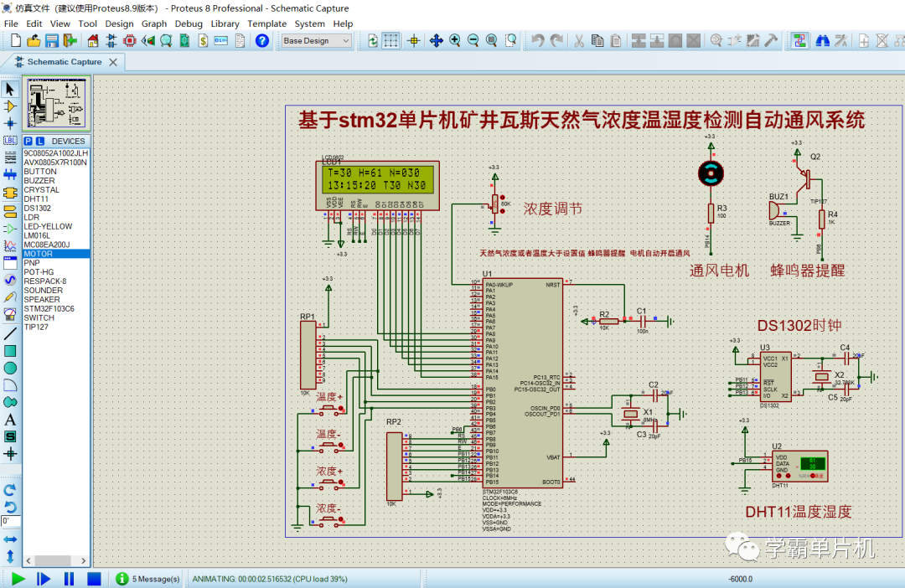Open the Debug menu
Image resolution: width=905 pixels, height=588 pixels.
pos(189,23)
